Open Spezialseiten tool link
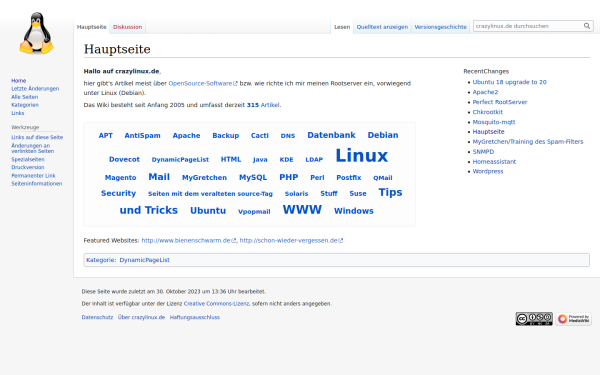The width and height of the screenshot is (600, 375). 28,159
